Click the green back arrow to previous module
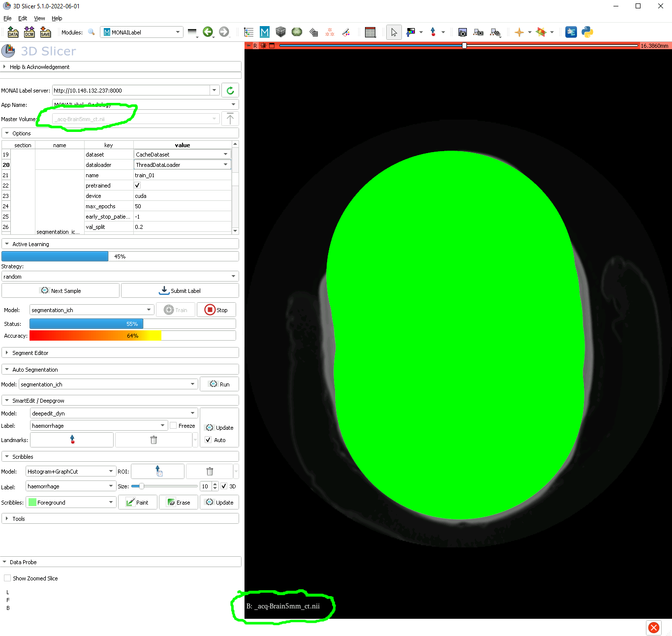This screenshot has height=636, width=672. pos(208,32)
